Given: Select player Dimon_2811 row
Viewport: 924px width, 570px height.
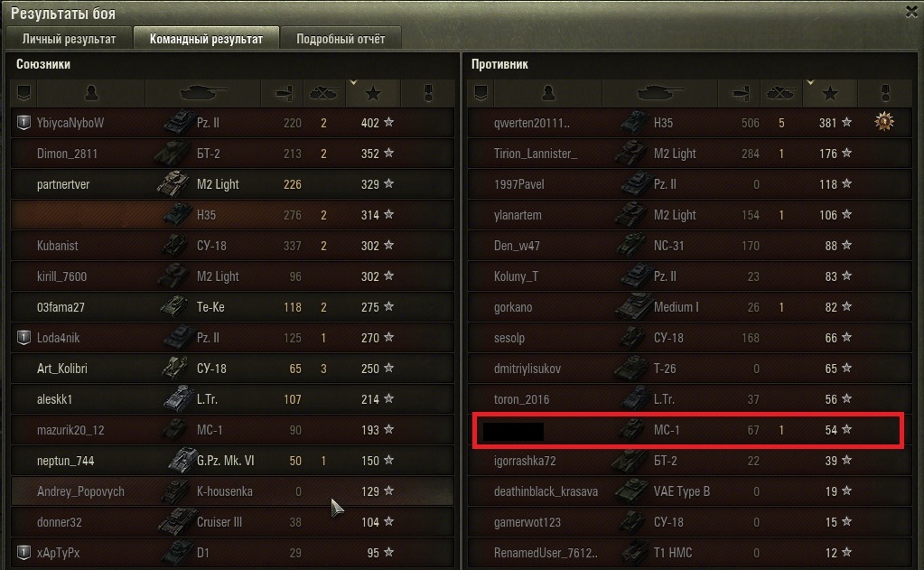Looking at the screenshot, I should click(x=232, y=154).
